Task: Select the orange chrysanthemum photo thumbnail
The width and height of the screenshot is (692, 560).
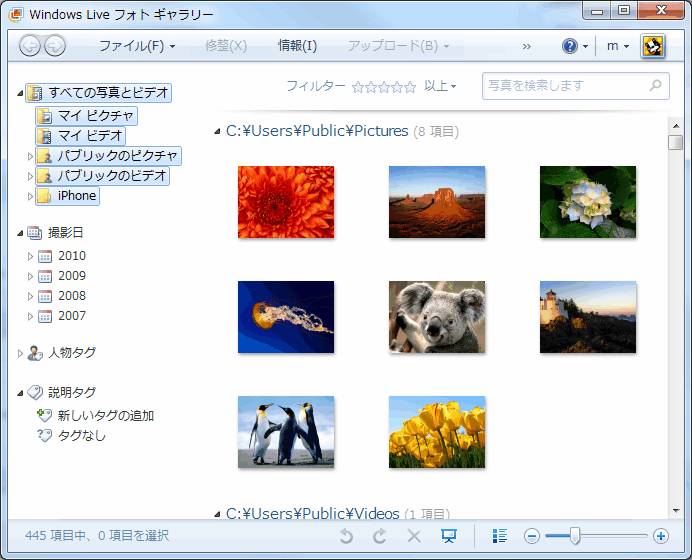Action: tap(286, 202)
